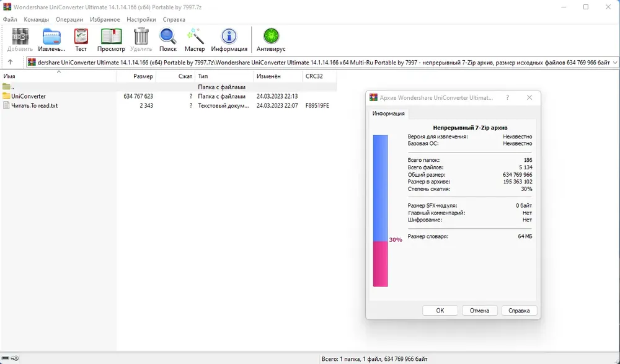The width and height of the screenshot is (620, 364).
Task: Open the Информация info icon
Action: point(229,37)
